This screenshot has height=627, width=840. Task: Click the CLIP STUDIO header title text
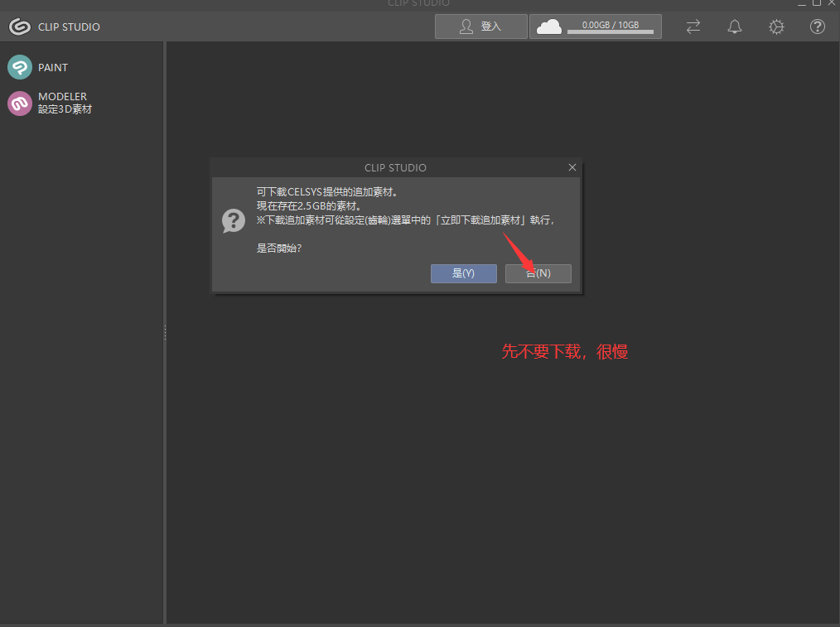69,27
